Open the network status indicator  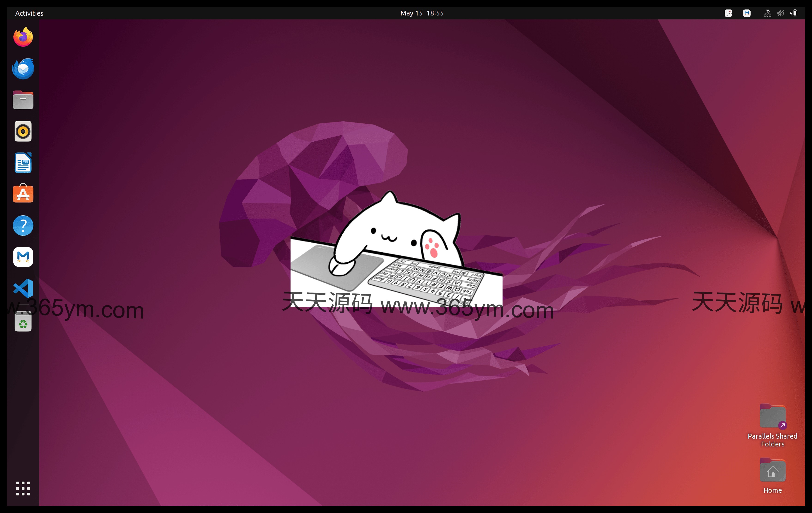pyautogui.click(x=767, y=13)
